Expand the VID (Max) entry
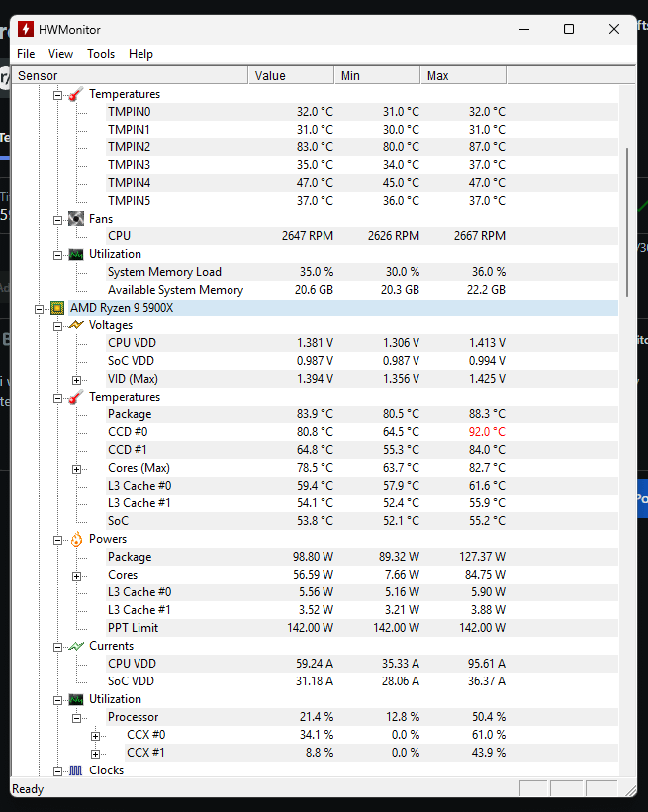 click(76, 380)
